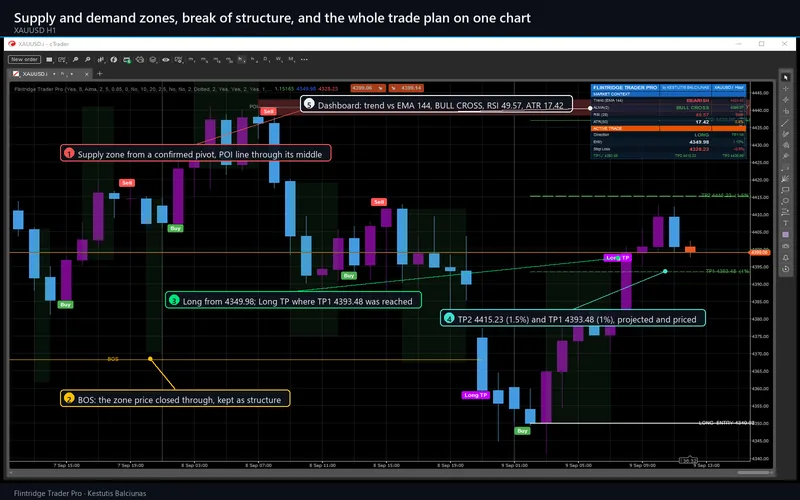This screenshot has width=800, height=500.
Task: Click the BOS label on the yellow line
Action: 113,359
